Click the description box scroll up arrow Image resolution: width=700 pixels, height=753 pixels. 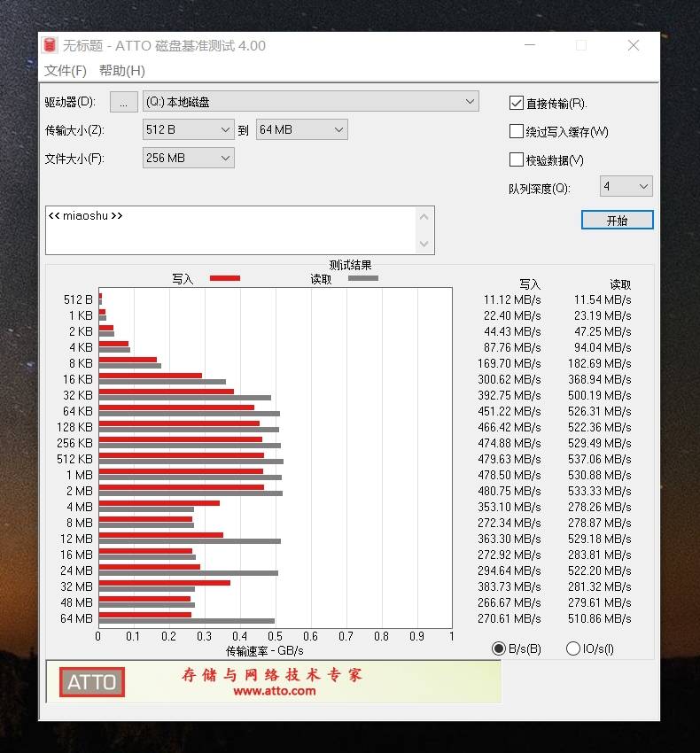424,217
